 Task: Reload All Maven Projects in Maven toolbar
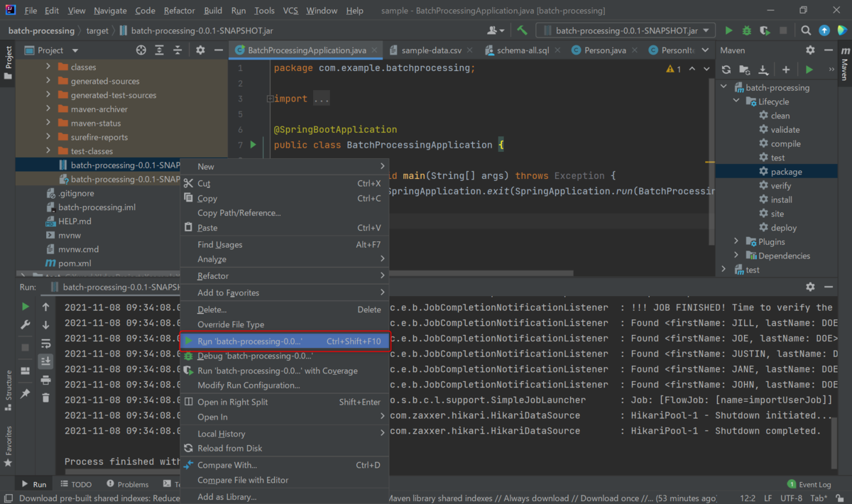point(726,70)
